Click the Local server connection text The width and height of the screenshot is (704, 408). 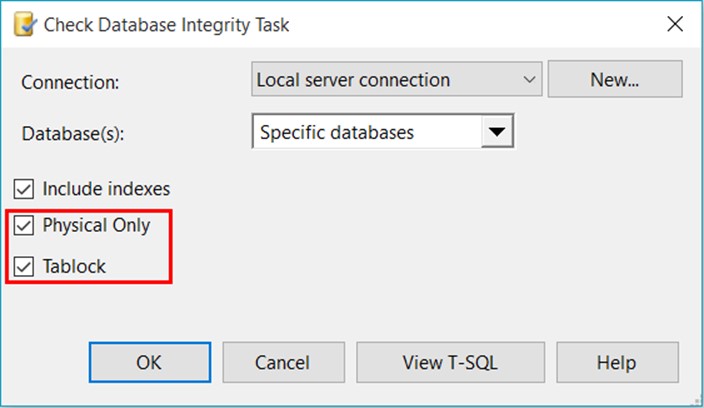(353, 80)
